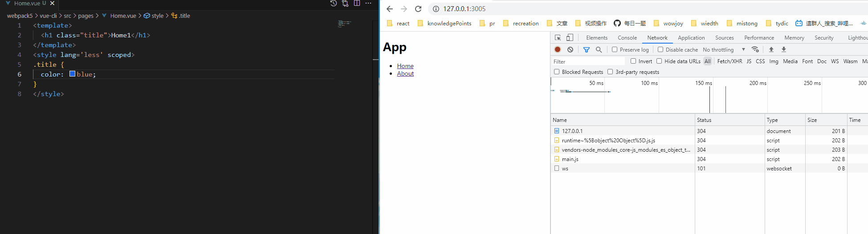The height and width of the screenshot is (234, 868).
Task: Go back in the browser
Action: [390, 9]
